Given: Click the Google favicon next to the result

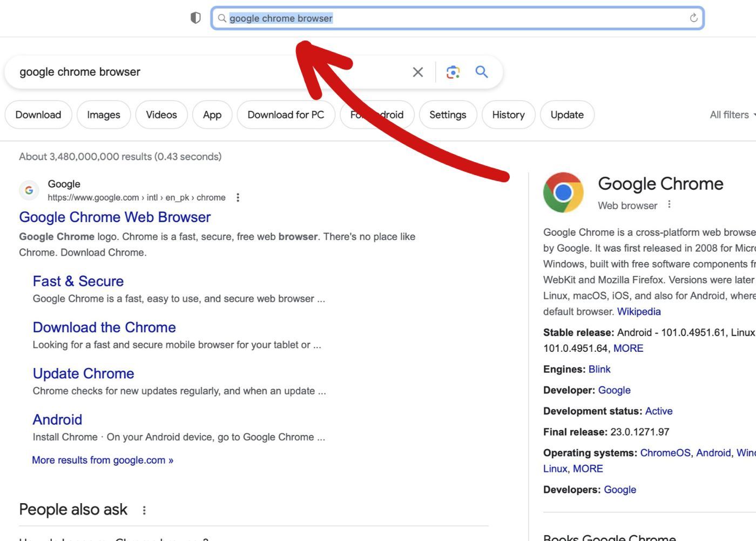Looking at the screenshot, I should pyautogui.click(x=29, y=190).
